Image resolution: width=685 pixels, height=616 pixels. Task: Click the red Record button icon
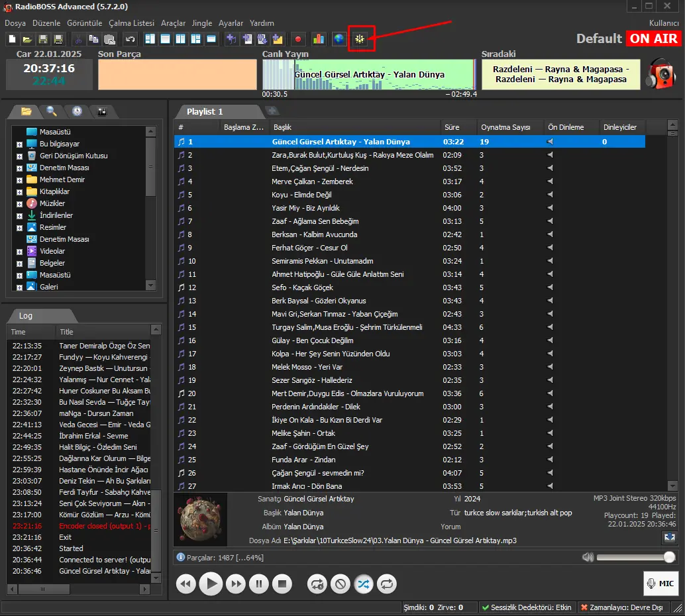tap(298, 39)
